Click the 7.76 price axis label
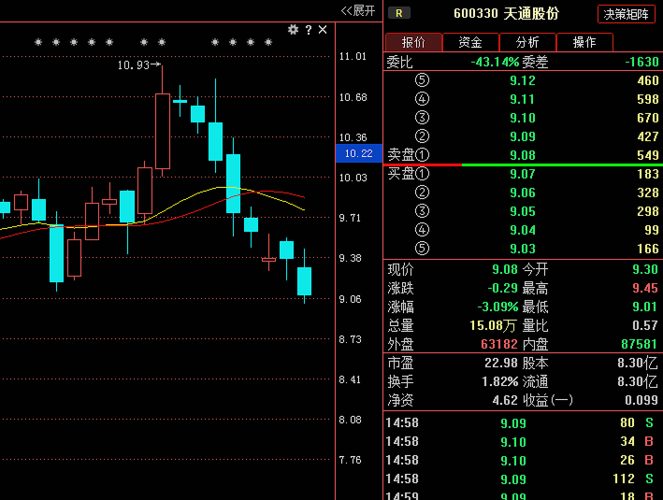The image size is (663, 500). [x=350, y=460]
